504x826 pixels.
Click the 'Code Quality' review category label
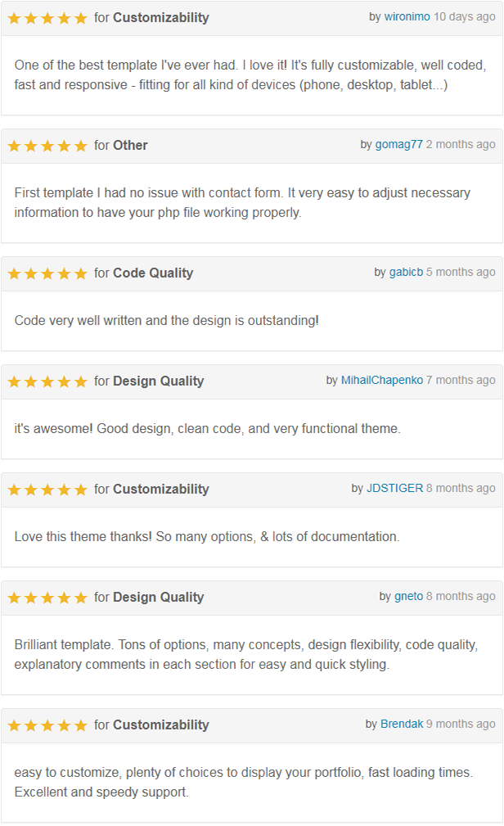tap(153, 273)
